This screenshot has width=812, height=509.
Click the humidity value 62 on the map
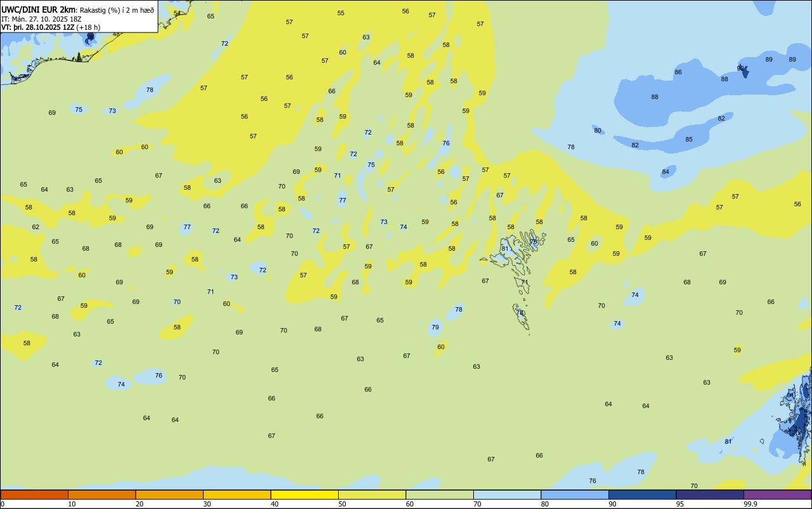[36, 227]
